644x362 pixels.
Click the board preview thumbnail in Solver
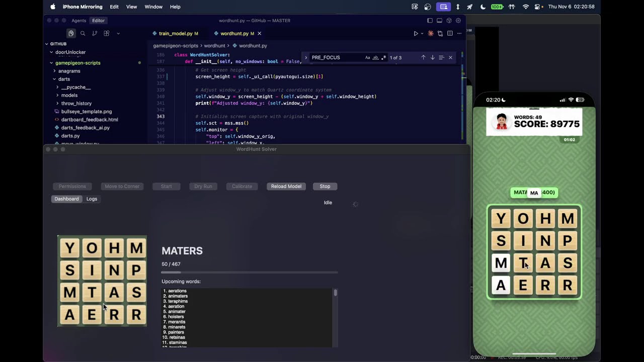click(x=102, y=281)
